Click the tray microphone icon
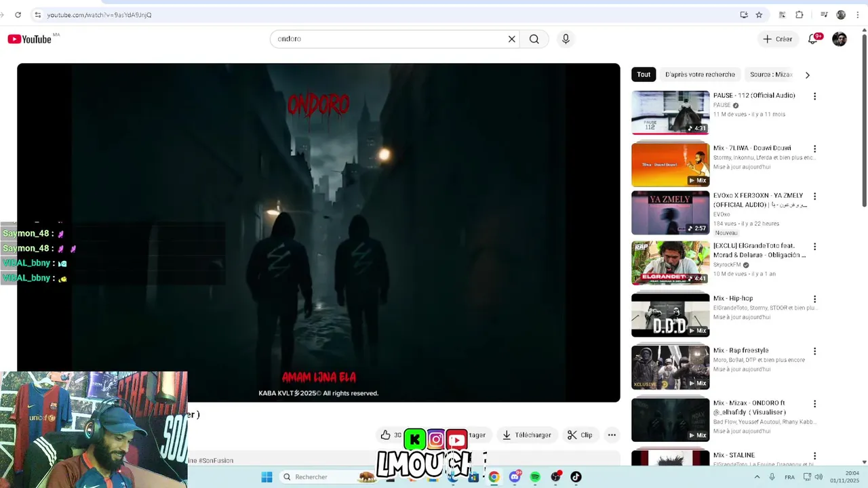868x488 pixels. [772, 477]
